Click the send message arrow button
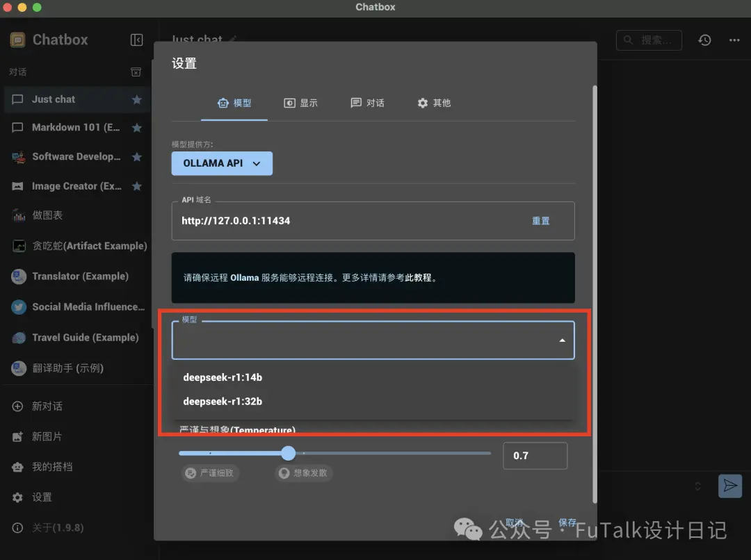This screenshot has width=751, height=560. (x=730, y=486)
